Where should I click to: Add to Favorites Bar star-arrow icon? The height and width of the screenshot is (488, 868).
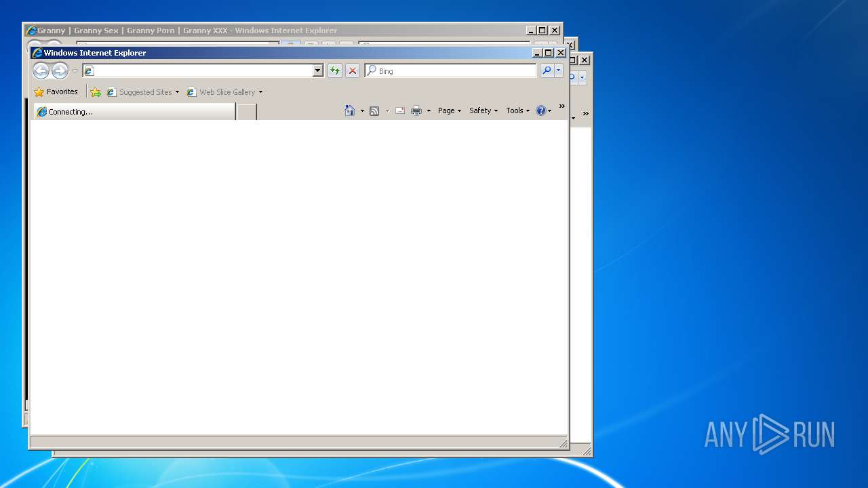click(96, 92)
